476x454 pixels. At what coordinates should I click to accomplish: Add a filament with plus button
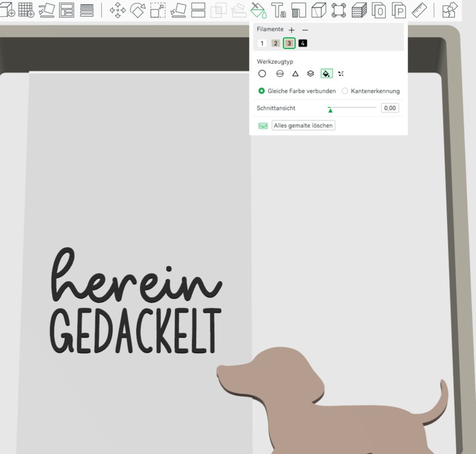point(291,30)
